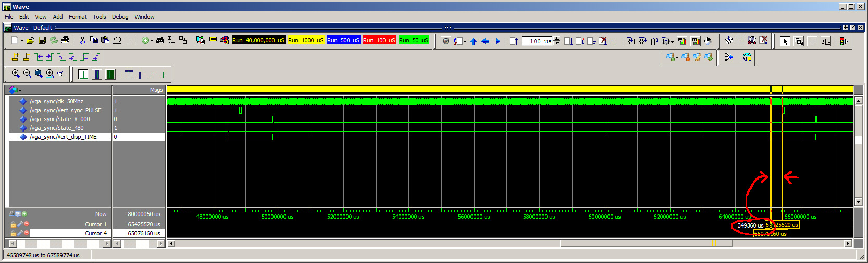Screen dimensions: 868x263
Task: Toggle the middle dark waveform format button
Action: click(x=97, y=74)
